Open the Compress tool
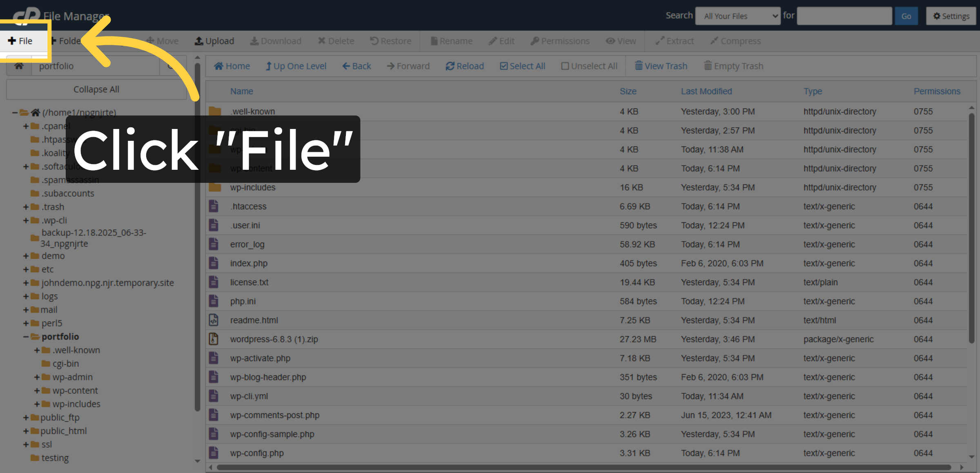Viewport: 980px width, 473px height. [735, 41]
